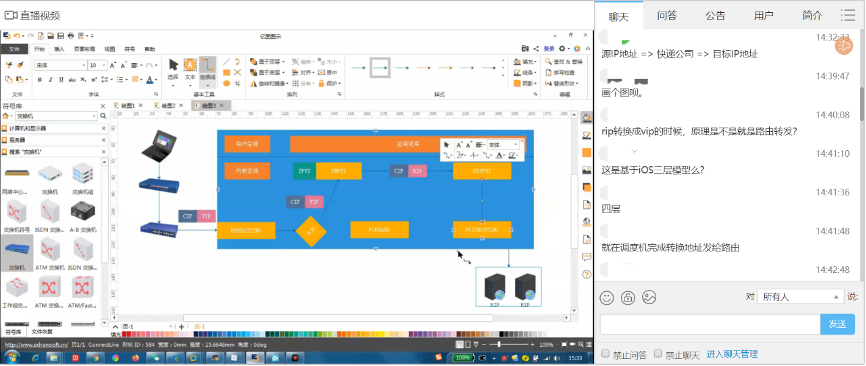The width and height of the screenshot is (866, 366).
Task: Apply bold formatting with B button
Action: coord(40,80)
